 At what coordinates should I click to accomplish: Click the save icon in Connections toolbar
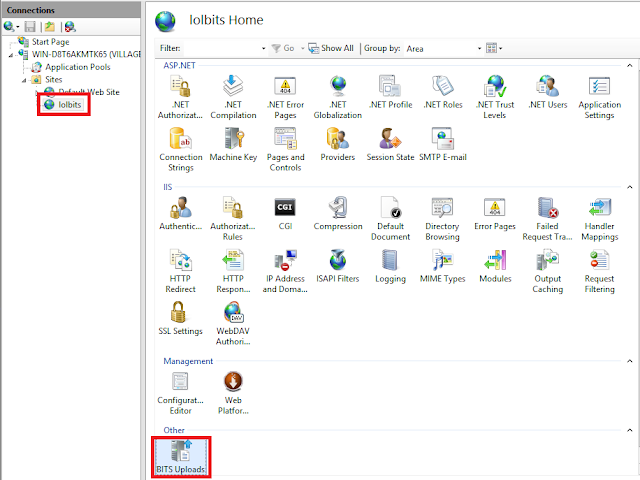pyautogui.click(x=30, y=27)
